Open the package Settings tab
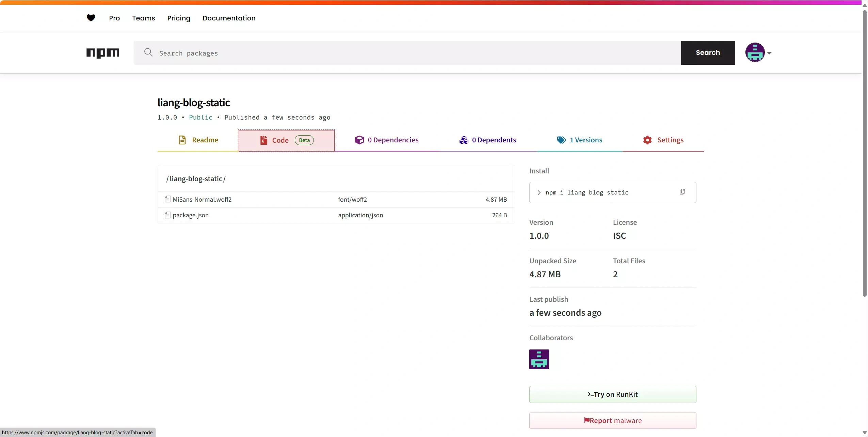This screenshot has height=437, width=868. coord(663,140)
